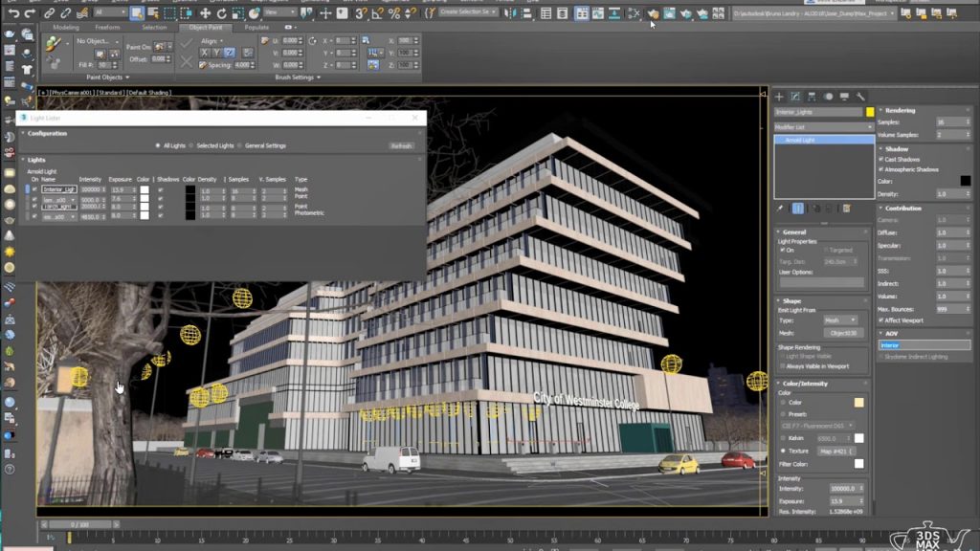The height and width of the screenshot is (551, 980).
Task: Activate the Select and Move tool
Action: [x=205, y=12]
